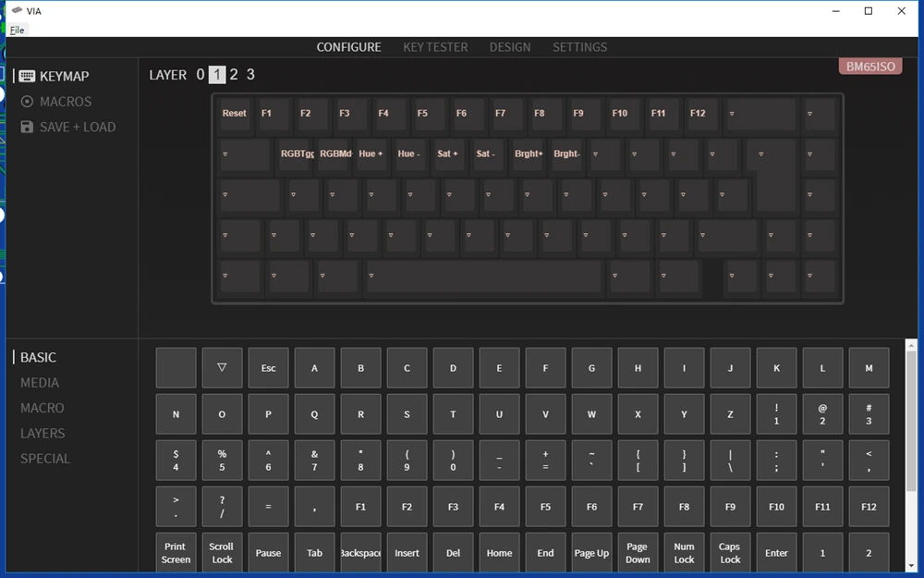The height and width of the screenshot is (578, 924).
Task: Switch to layer 2
Action: pyautogui.click(x=234, y=75)
